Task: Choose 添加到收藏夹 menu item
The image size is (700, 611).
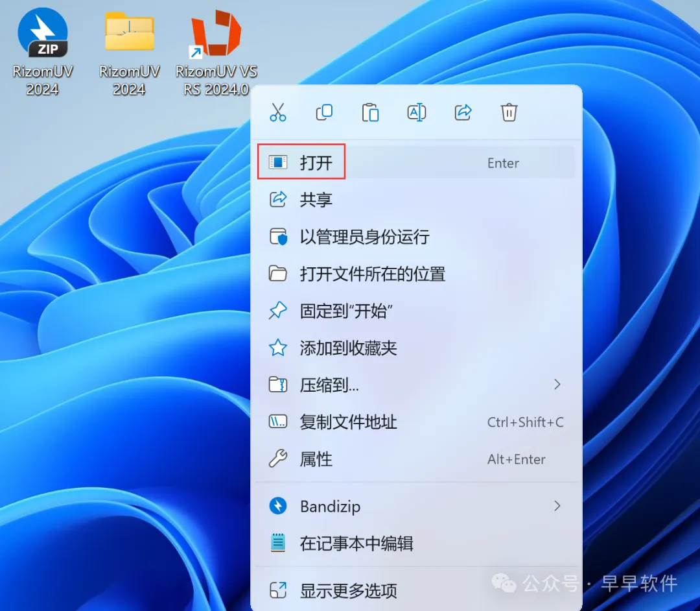Action: (416, 348)
